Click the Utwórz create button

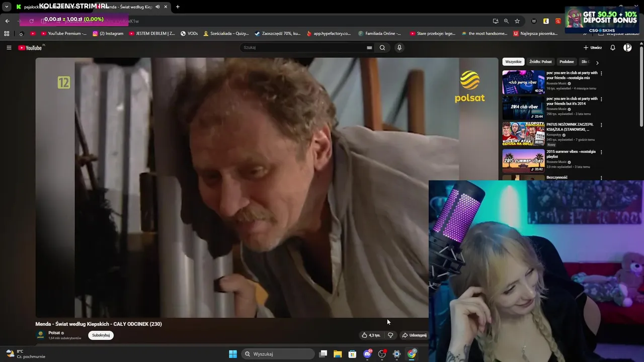click(593, 48)
